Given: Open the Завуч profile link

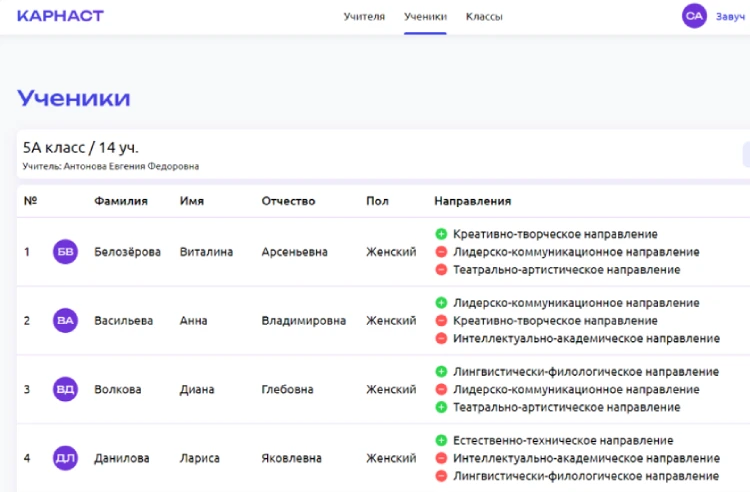Looking at the screenshot, I should point(730,16).
